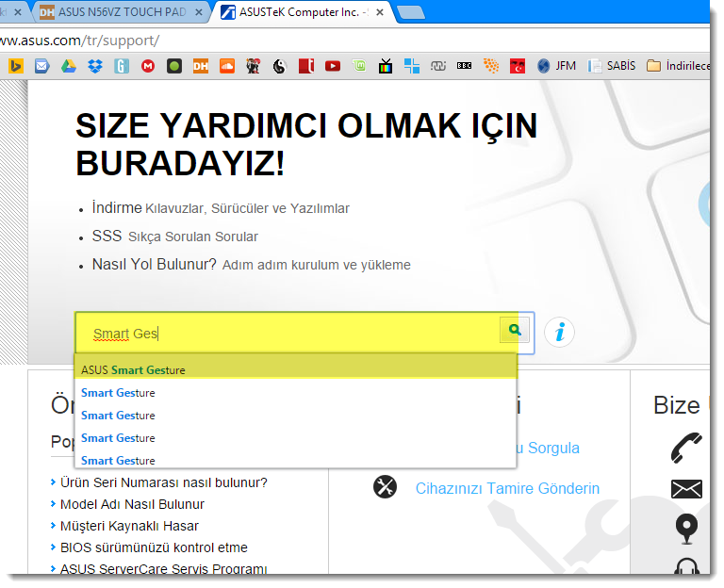This screenshot has width=724, height=588.
Task: Click the green circle bookmark icon
Action: [174, 67]
